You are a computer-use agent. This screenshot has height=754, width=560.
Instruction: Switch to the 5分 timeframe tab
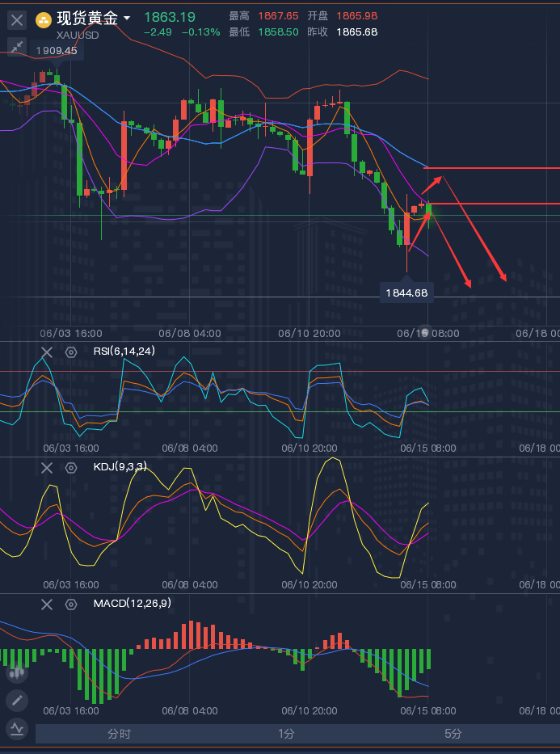coord(453,734)
